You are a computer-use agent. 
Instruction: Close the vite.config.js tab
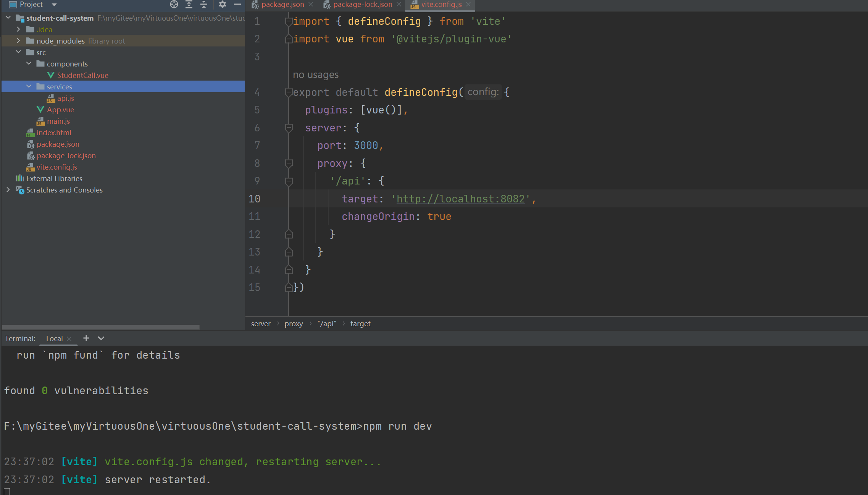[468, 5]
